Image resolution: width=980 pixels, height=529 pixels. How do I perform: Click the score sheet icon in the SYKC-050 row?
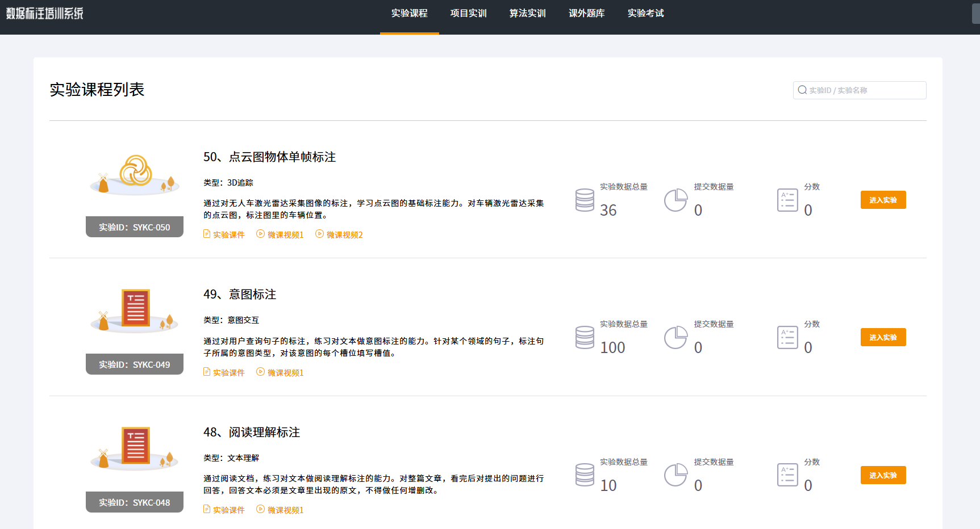point(787,200)
